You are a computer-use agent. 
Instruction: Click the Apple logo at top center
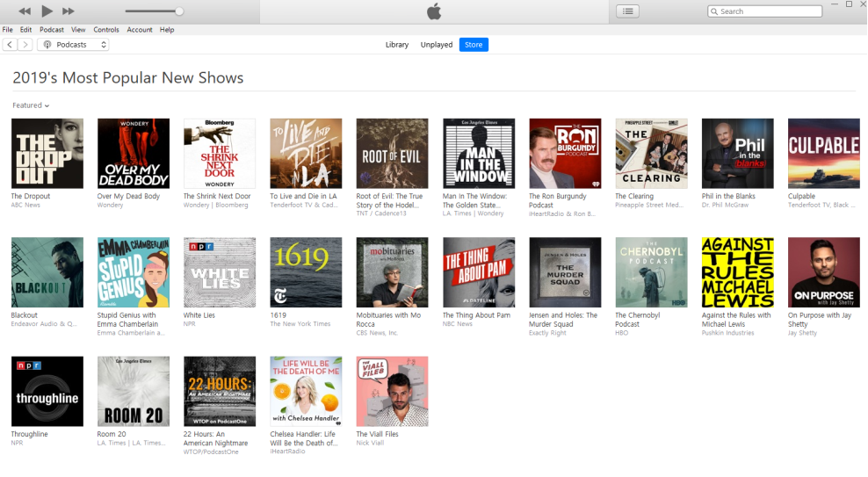point(433,11)
